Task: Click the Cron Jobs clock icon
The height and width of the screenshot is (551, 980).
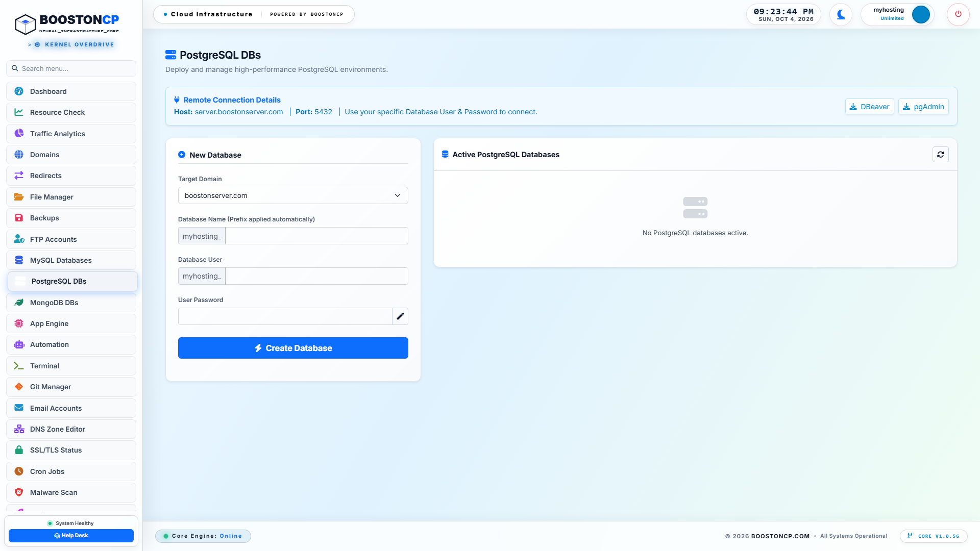Action: tap(19, 471)
